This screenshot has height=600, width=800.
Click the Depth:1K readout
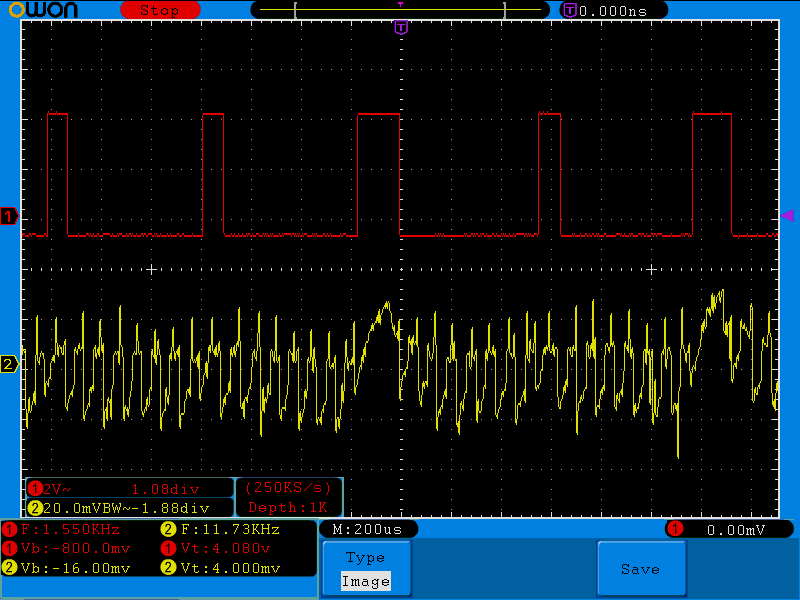click(x=288, y=508)
